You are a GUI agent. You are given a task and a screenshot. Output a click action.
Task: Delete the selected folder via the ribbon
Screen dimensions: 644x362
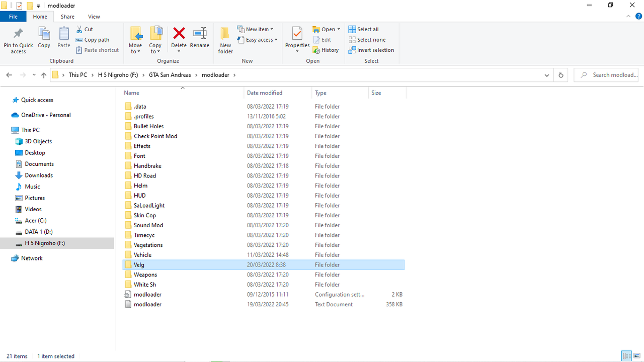[179, 40]
